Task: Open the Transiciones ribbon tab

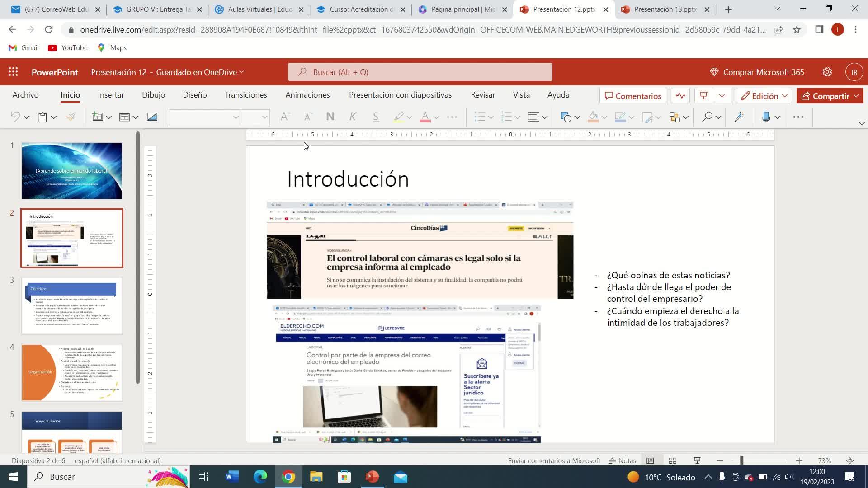Action: 245,95
